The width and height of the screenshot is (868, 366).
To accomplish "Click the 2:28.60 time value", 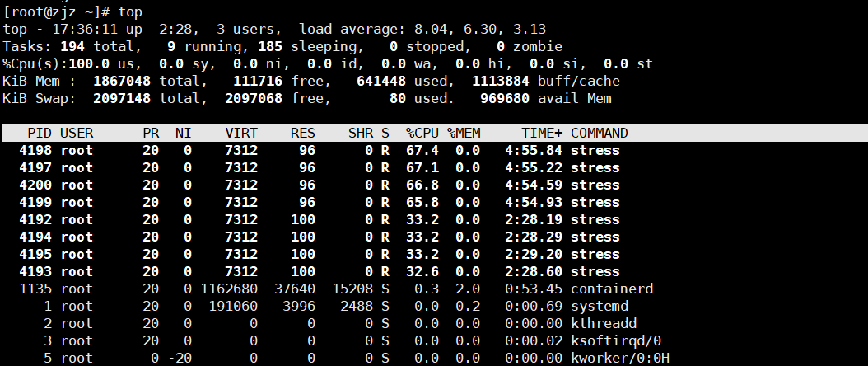I will pyautogui.click(x=534, y=271).
